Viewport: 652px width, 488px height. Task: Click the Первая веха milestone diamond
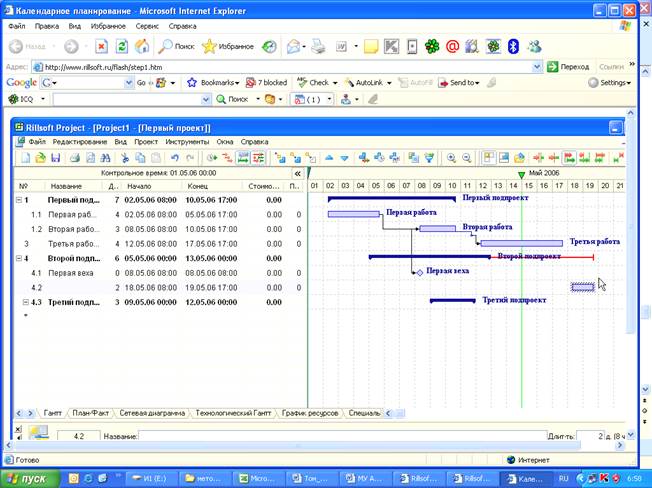[420, 273]
